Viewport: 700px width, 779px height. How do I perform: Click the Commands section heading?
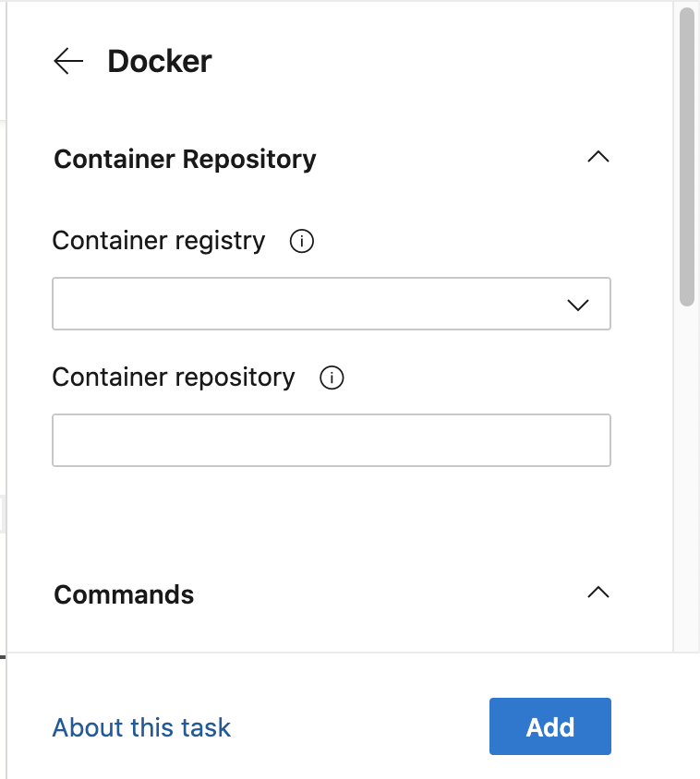124,594
